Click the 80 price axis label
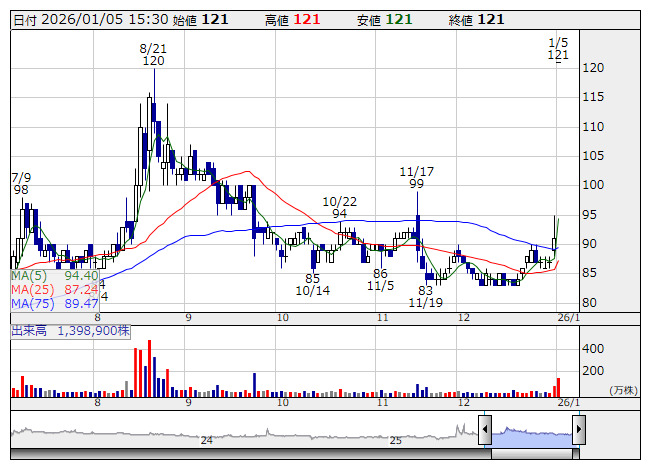653x470 pixels. coord(589,303)
